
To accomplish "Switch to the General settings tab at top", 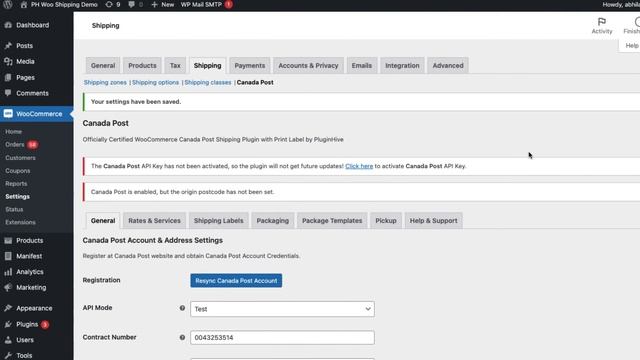I will (x=103, y=66).
